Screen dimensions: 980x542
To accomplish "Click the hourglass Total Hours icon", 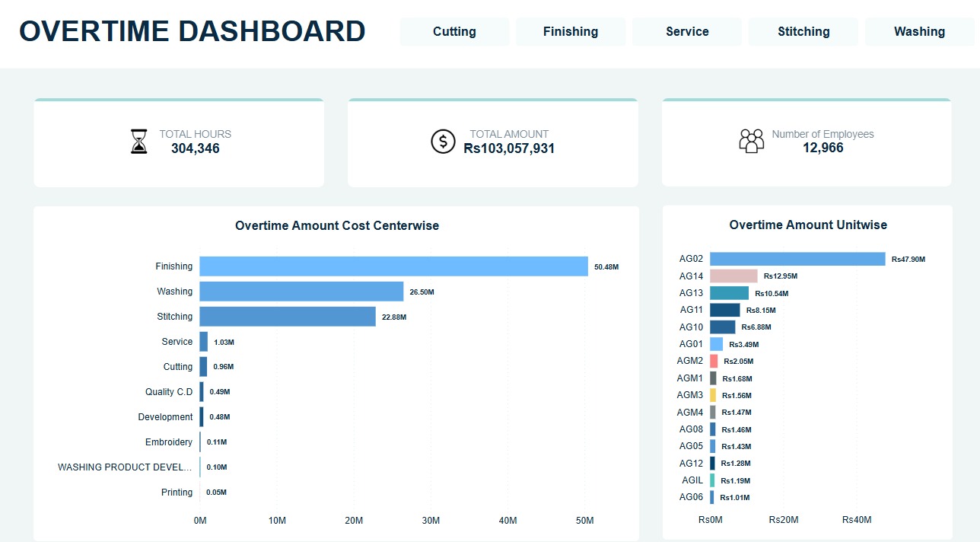I will (138, 141).
